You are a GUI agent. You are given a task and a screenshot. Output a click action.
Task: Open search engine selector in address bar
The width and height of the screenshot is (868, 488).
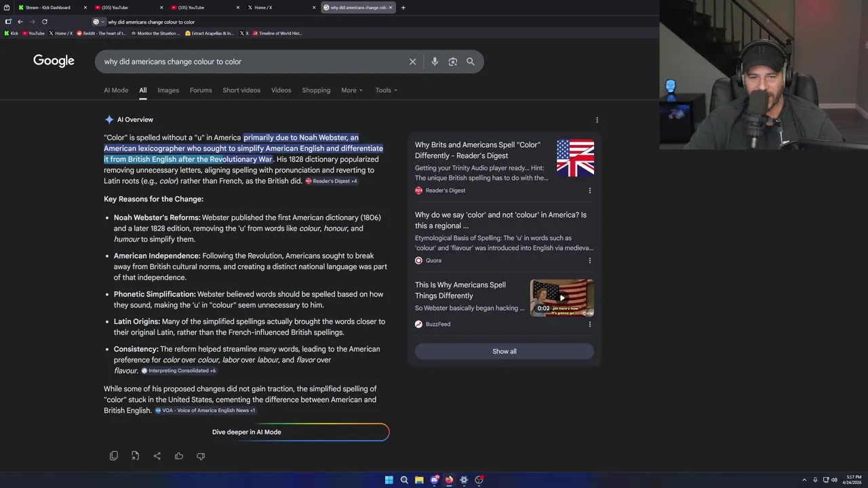98,22
